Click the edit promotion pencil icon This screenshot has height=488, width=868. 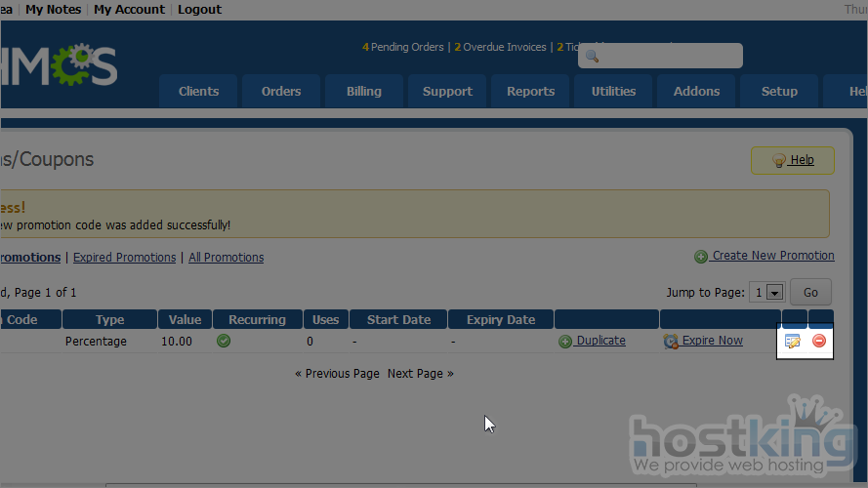point(793,341)
